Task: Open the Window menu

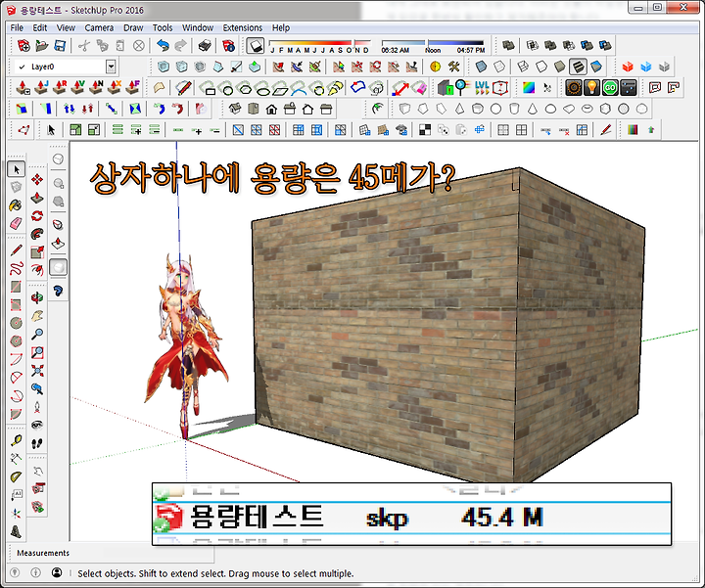Action: click(x=198, y=27)
